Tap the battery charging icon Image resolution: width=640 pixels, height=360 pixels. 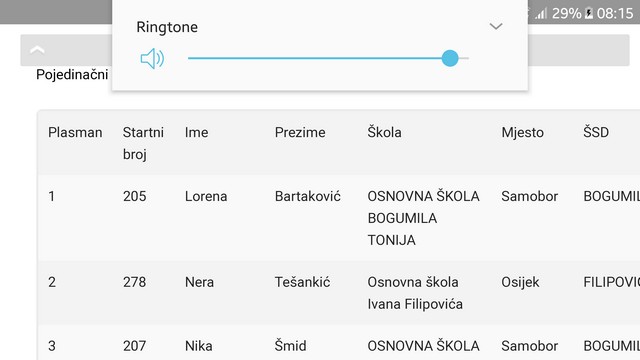tap(589, 13)
